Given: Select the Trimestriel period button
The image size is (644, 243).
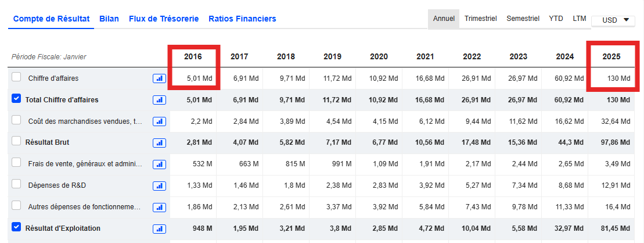Looking at the screenshot, I should (x=480, y=19).
